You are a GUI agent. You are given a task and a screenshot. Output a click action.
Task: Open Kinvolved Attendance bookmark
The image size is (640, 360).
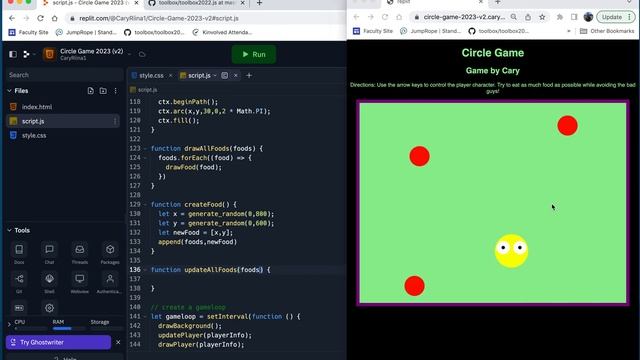point(222,32)
